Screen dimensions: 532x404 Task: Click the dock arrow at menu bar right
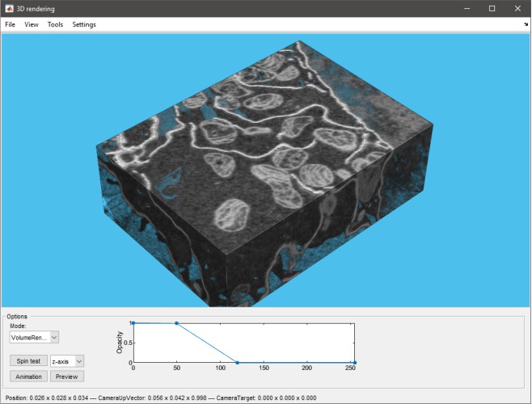click(525, 25)
